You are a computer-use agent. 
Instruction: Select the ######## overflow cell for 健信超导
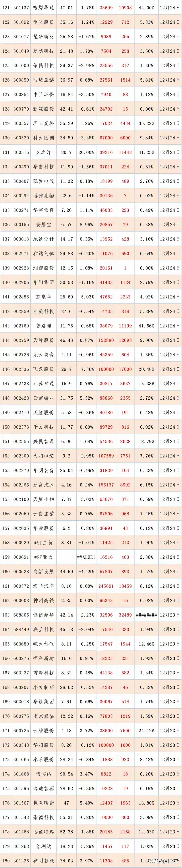click(x=147, y=615)
